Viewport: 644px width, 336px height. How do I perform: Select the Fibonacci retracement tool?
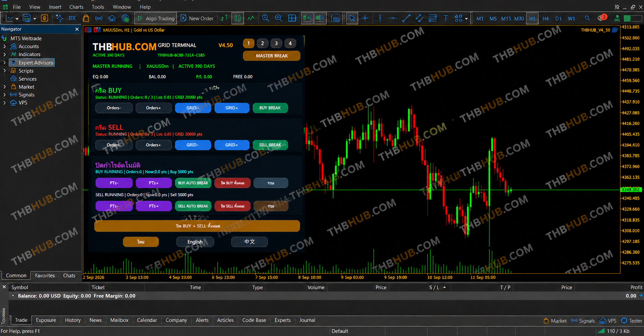click(x=433, y=18)
